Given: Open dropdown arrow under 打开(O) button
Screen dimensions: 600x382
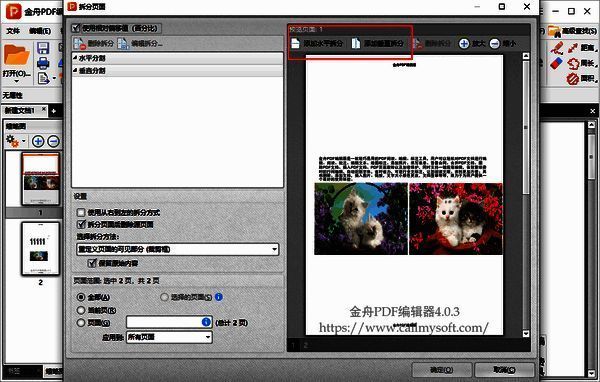Looking at the screenshot, I should (16, 81).
